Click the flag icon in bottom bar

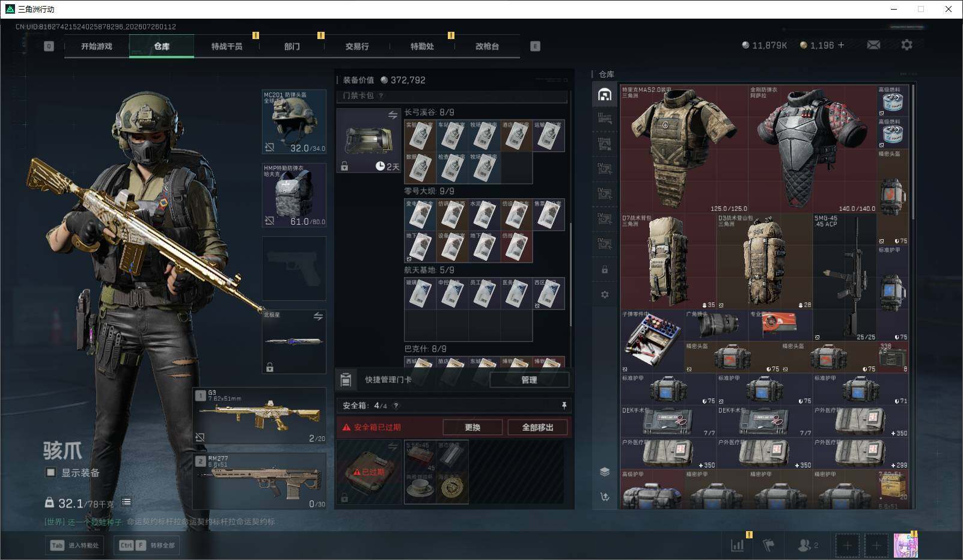pos(768,545)
